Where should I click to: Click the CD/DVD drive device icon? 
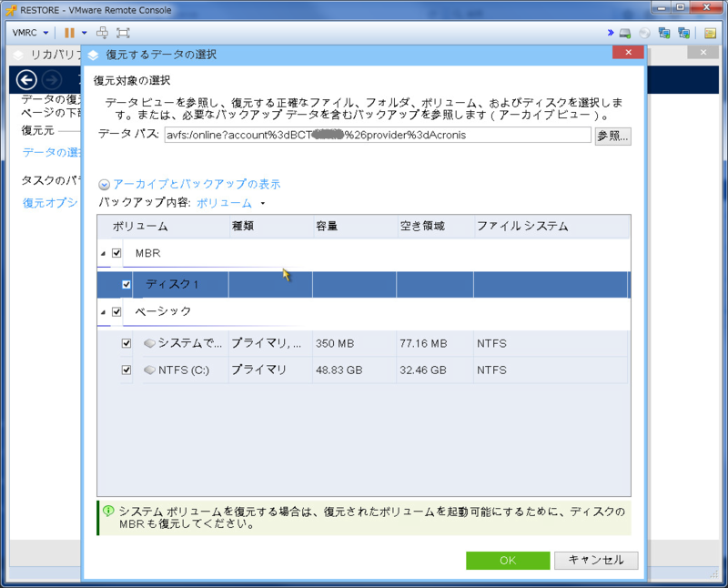point(644,33)
